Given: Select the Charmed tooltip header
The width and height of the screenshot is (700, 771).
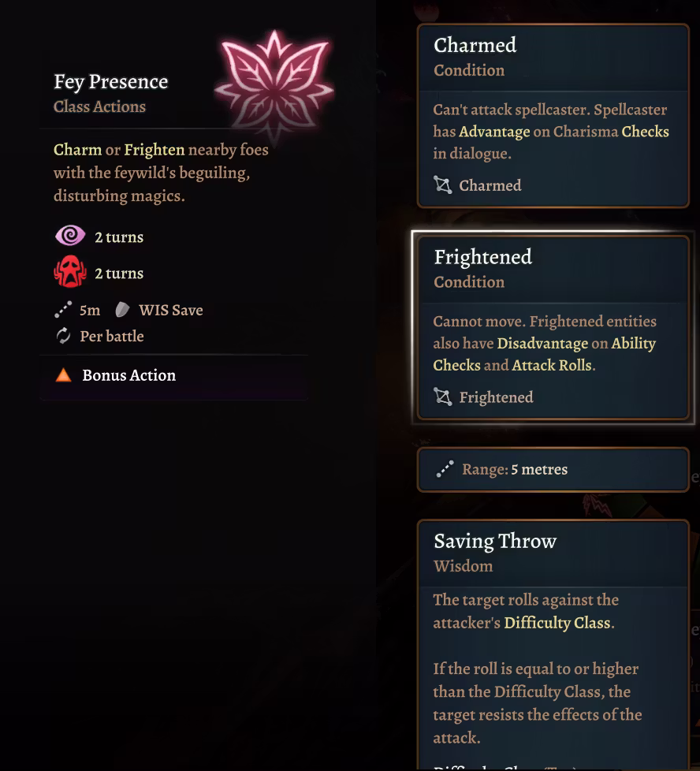Looking at the screenshot, I should pyautogui.click(x=475, y=45).
